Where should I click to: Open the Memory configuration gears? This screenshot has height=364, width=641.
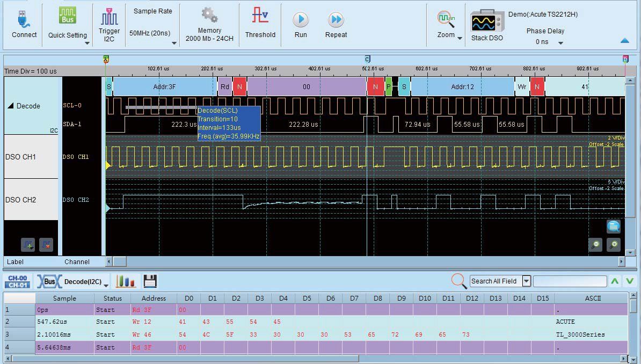point(209,16)
